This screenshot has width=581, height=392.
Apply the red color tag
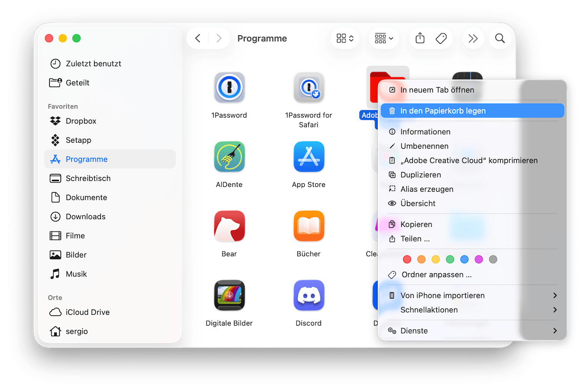coord(407,259)
